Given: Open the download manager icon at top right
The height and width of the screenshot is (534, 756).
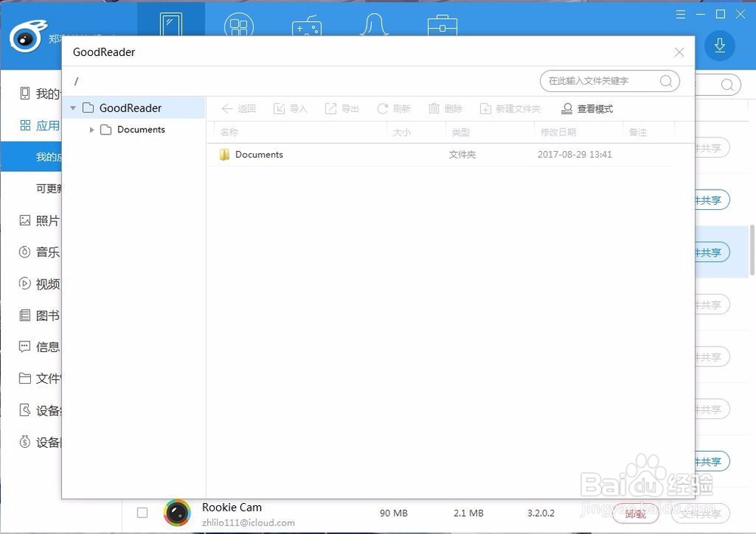Looking at the screenshot, I should [x=719, y=45].
